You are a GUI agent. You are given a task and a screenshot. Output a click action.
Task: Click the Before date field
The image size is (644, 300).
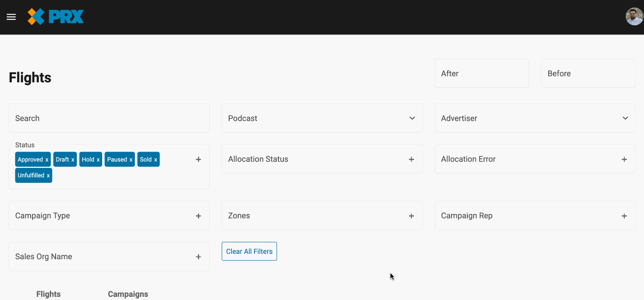[x=588, y=73]
